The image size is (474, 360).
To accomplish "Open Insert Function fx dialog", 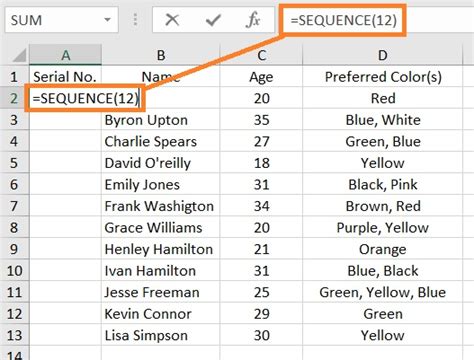I will coord(253,20).
